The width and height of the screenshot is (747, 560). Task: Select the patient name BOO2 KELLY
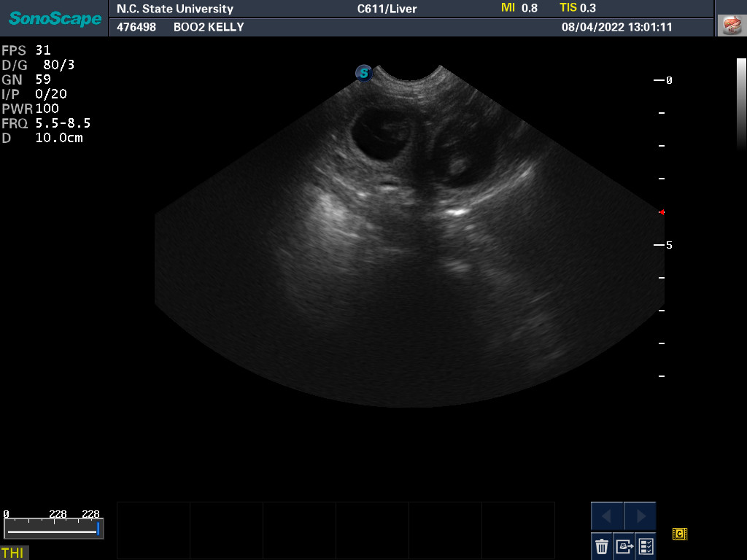(x=209, y=27)
